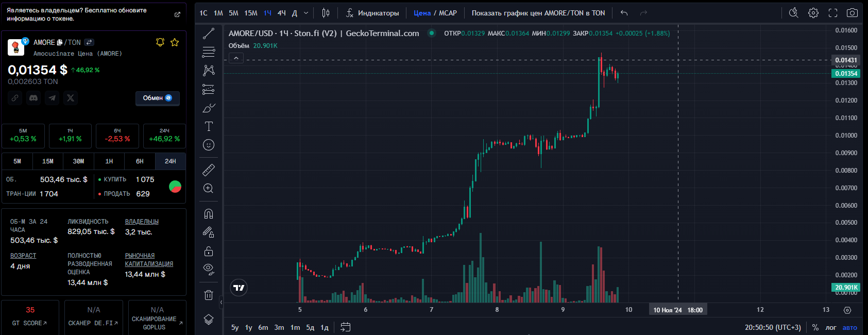Image resolution: width=868 pixels, height=335 pixels.
Task: Expand the timeframe dropdown chevron
Action: (306, 13)
